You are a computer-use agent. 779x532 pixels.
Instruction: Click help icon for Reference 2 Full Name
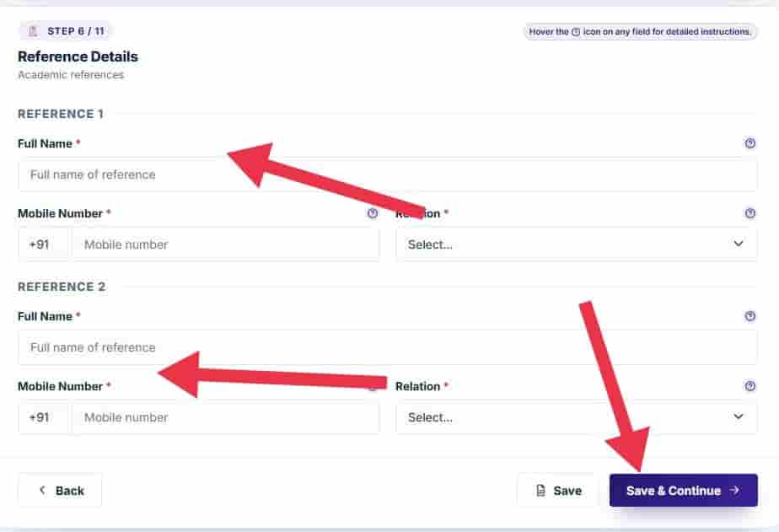[x=749, y=316]
